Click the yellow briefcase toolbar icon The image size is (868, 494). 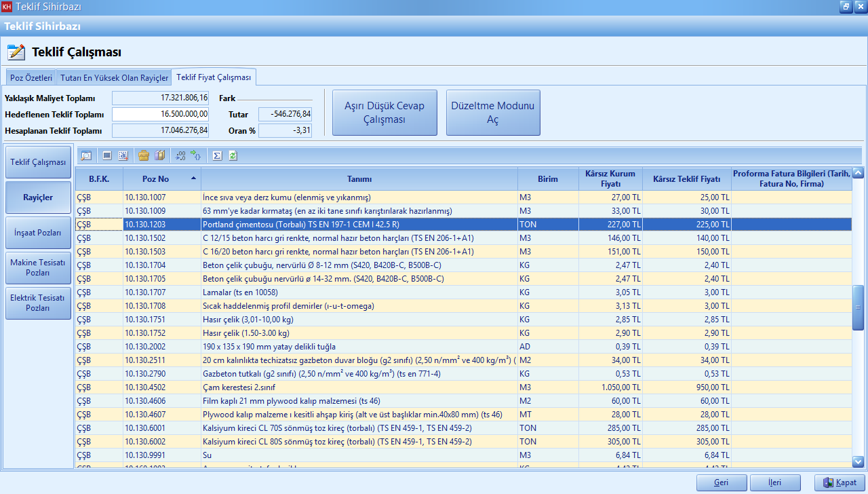(144, 155)
